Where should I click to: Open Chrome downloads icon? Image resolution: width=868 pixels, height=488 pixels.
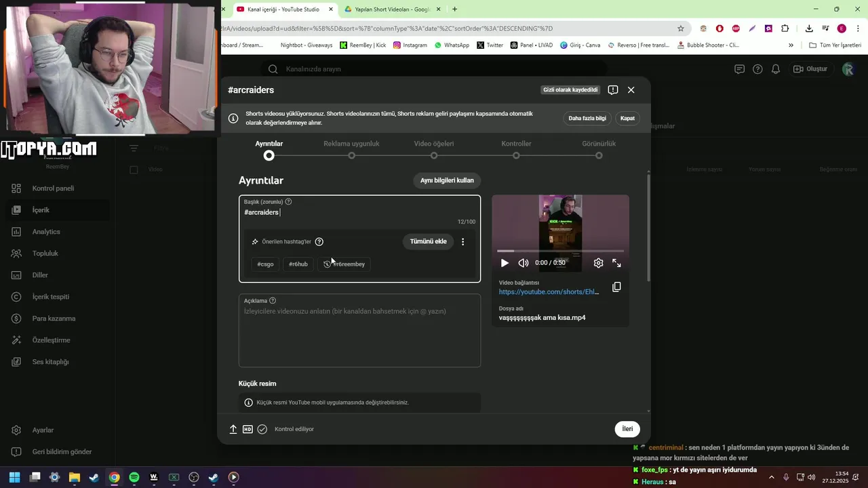(x=809, y=28)
